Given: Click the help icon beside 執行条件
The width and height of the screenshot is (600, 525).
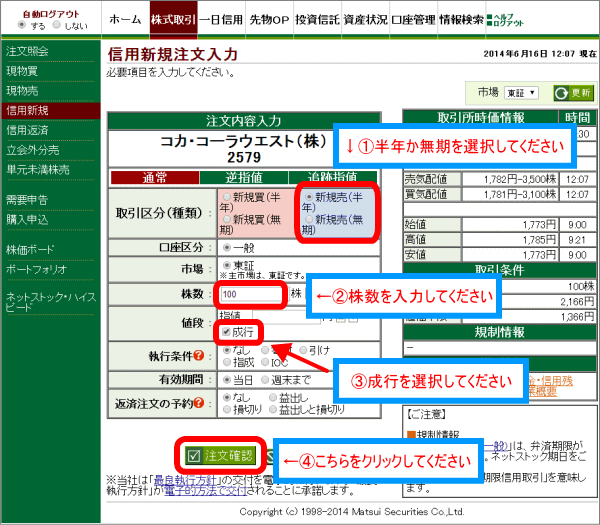Looking at the screenshot, I should tap(199, 355).
